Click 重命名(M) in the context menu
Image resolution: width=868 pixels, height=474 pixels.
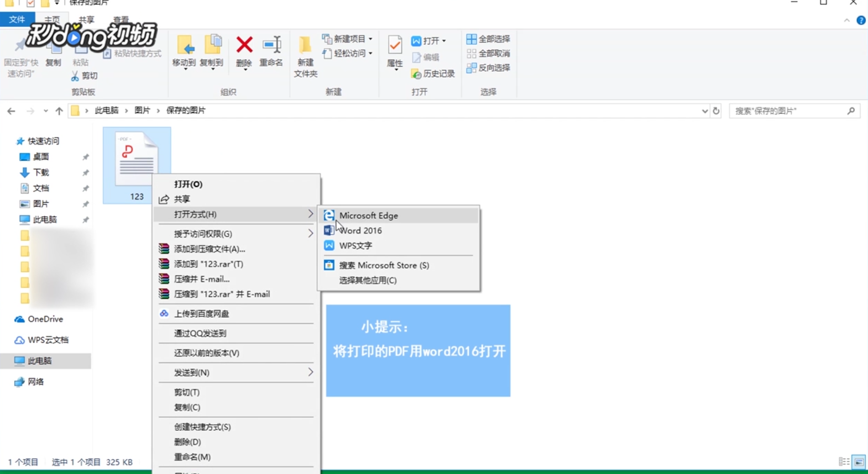click(x=236, y=457)
